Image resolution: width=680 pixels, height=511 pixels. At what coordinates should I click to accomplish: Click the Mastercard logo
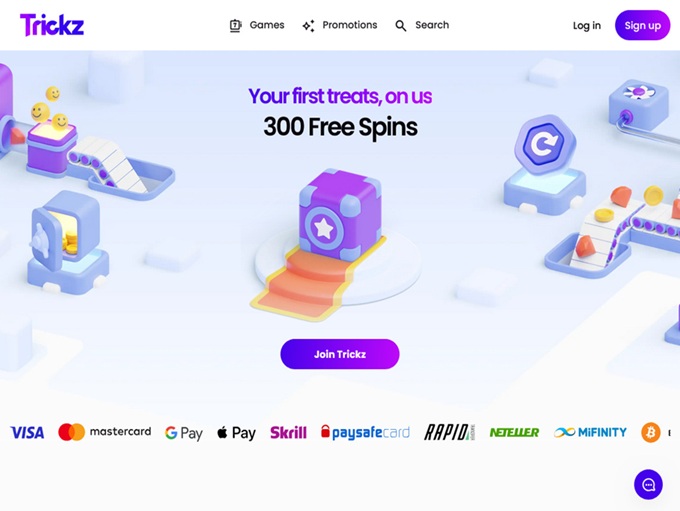(x=105, y=432)
